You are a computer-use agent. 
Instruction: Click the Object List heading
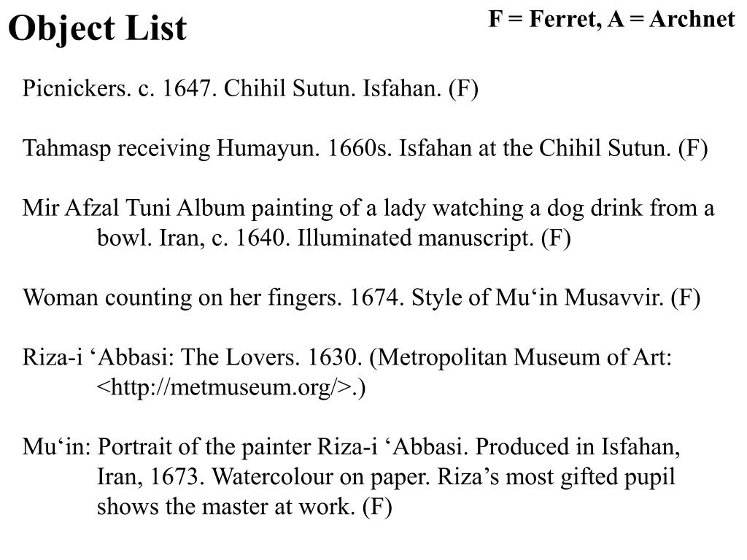point(98,28)
